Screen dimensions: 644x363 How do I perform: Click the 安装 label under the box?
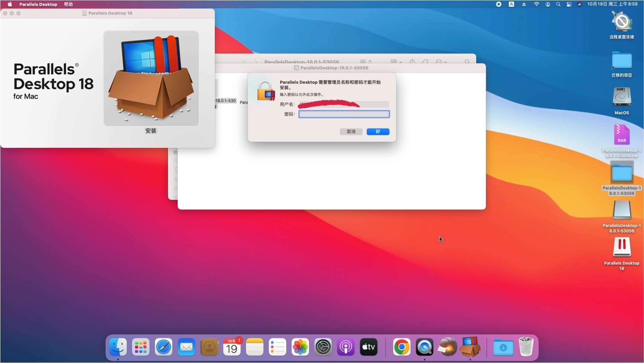point(151,131)
